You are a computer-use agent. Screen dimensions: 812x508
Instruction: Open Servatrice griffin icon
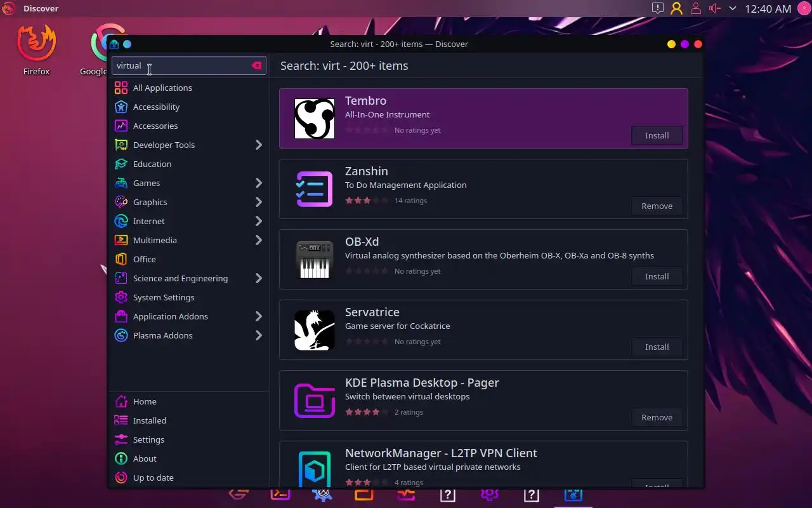point(315,330)
